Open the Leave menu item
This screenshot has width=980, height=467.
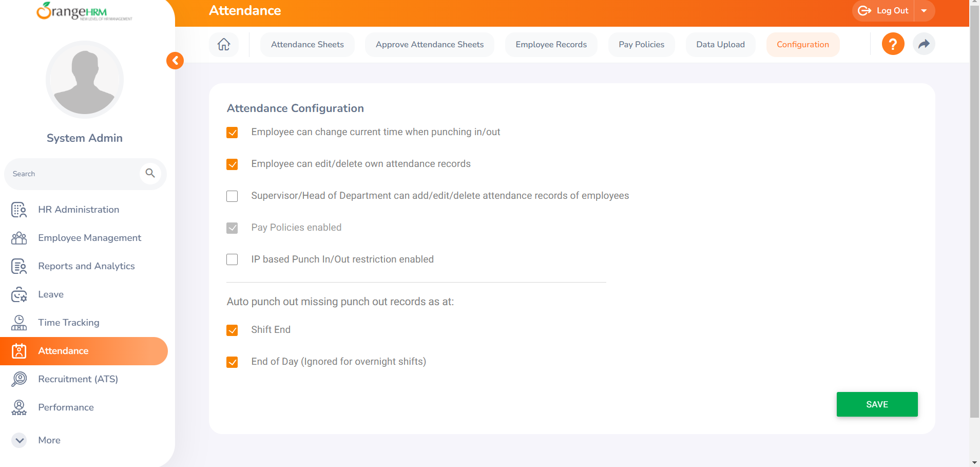tap(84, 294)
